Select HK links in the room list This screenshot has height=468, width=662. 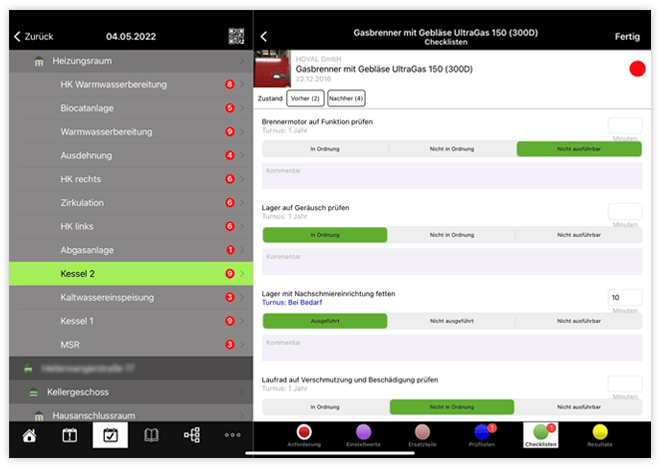(131, 226)
